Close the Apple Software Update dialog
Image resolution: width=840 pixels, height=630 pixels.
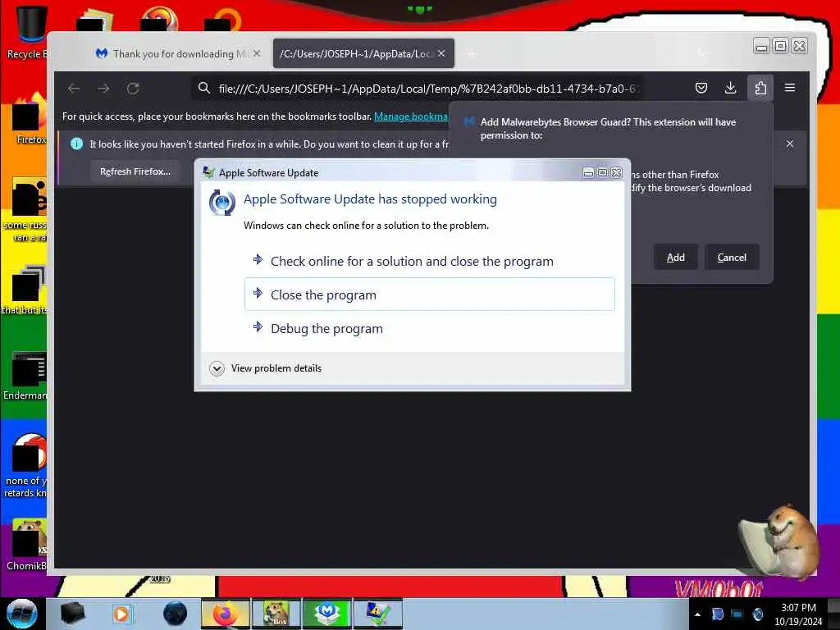tap(617, 172)
